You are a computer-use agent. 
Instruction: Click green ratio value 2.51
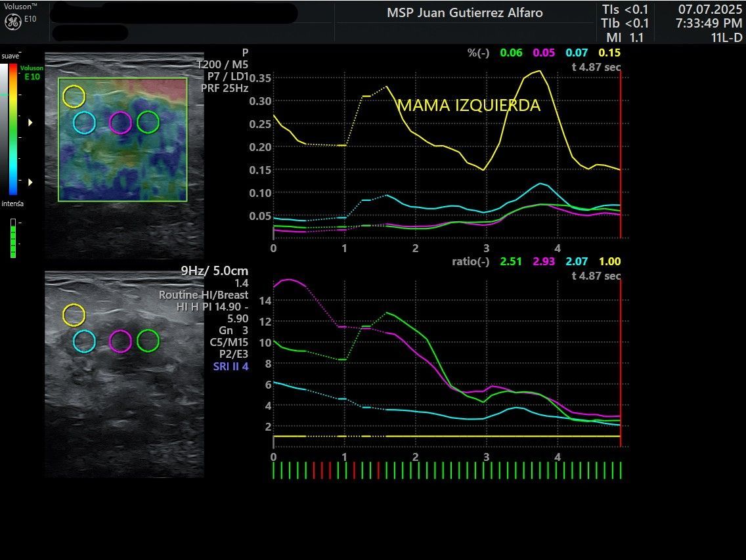511,261
